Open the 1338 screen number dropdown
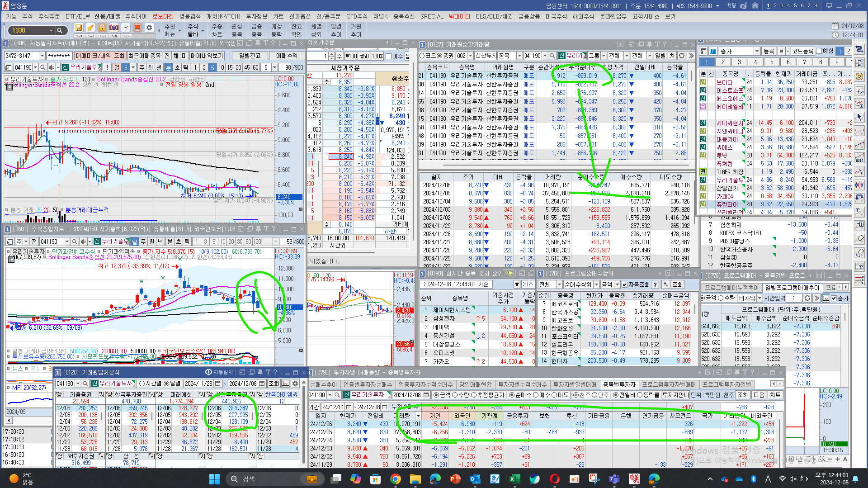 click(x=51, y=31)
